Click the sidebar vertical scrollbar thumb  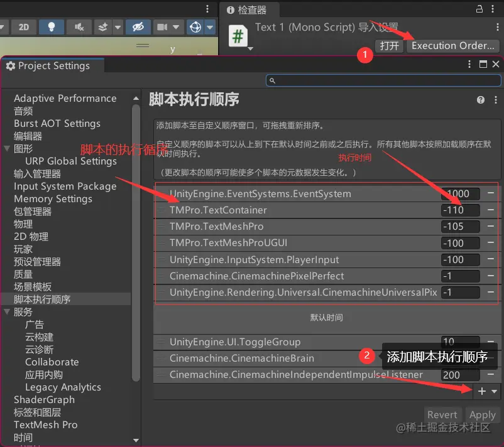click(136, 243)
